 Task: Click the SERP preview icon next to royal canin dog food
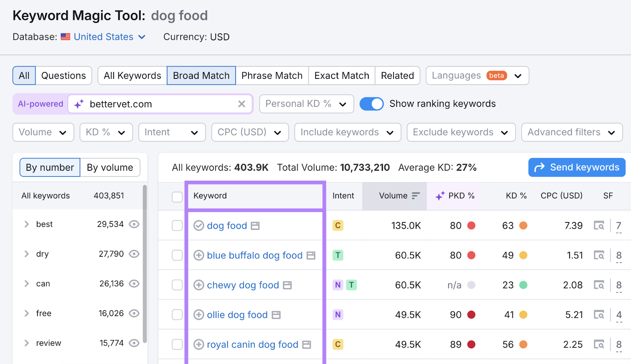click(x=307, y=345)
